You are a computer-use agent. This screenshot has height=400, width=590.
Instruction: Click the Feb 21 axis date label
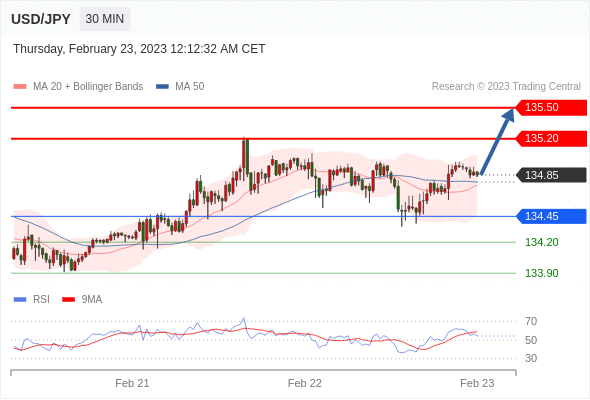(132, 383)
